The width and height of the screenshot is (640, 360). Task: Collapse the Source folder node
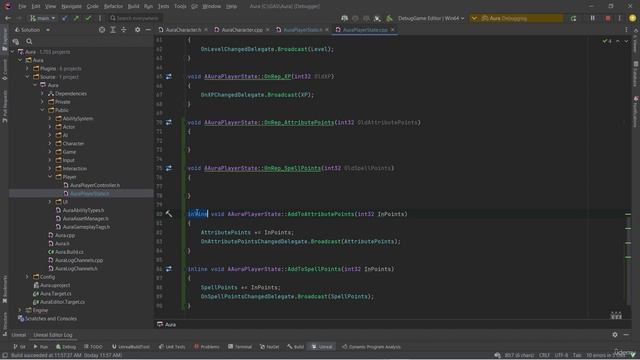[x=27, y=77]
